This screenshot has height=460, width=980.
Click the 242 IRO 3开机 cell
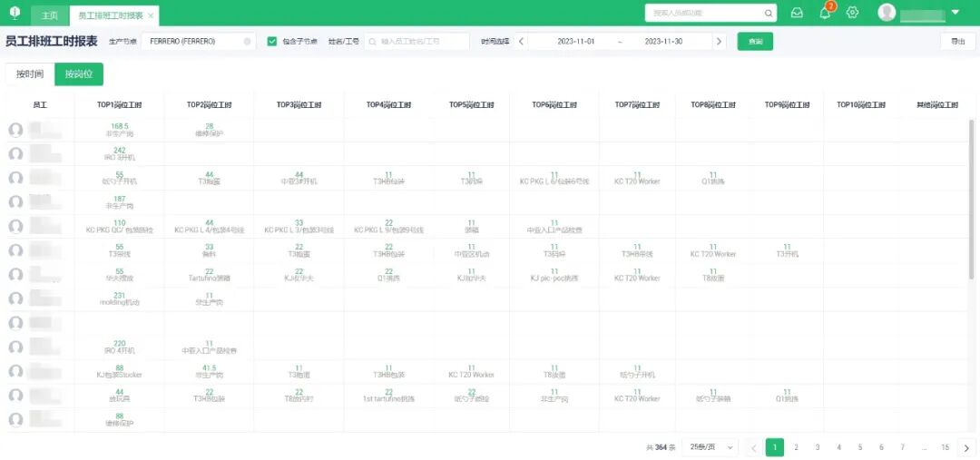coord(119,153)
